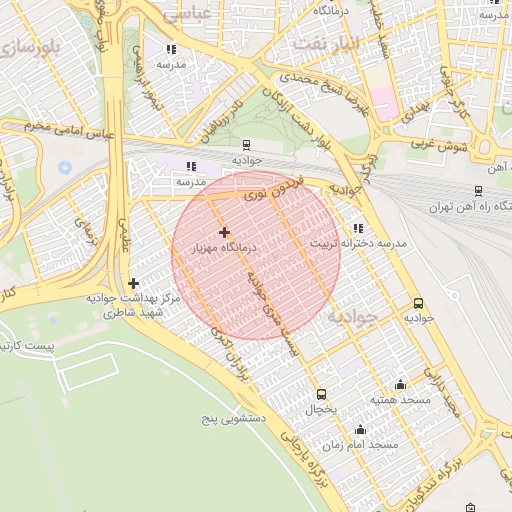Screen dimensions: 512x512
Task: Click the blue circular marker left of the highway
Action: [x=65, y=168]
